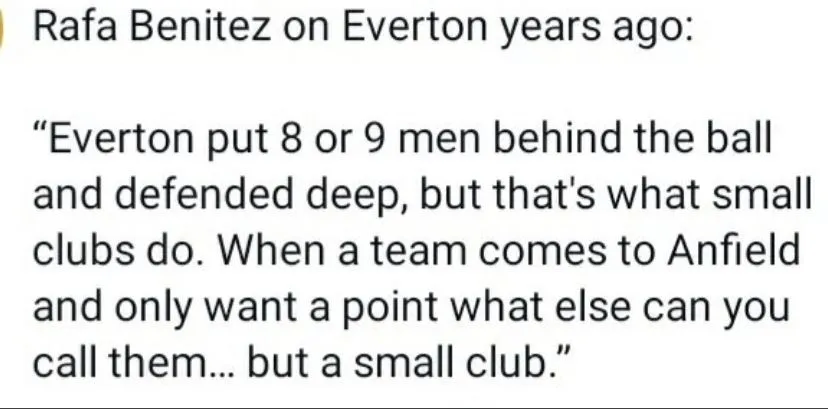828x409 pixels.
Task: Click "Everton" in the header line
Action: coord(399,30)
